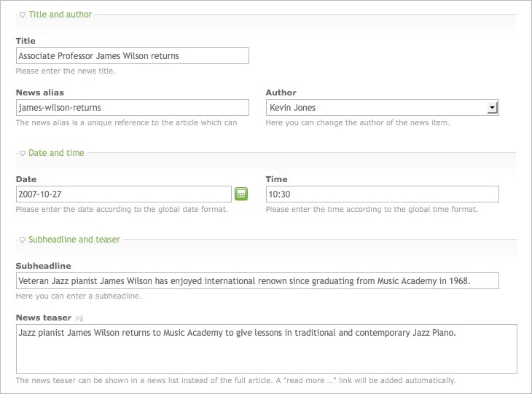Focus the Subheadline input field
The width and height of the screenshot is (532, 394).
point(257,280)
